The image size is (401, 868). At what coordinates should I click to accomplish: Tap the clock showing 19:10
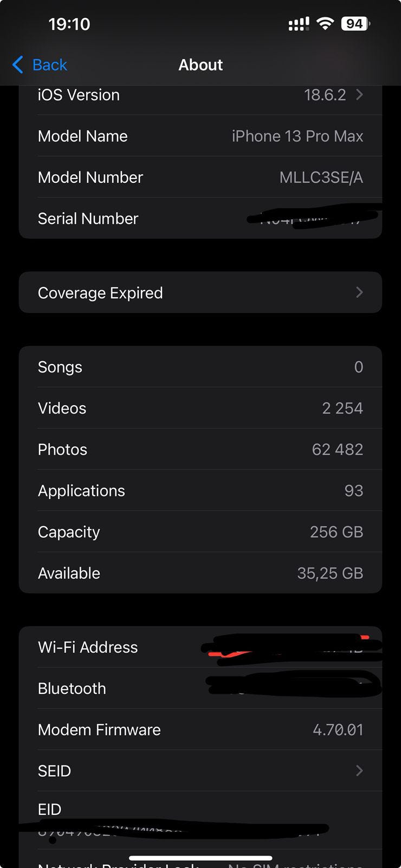tap(69, 24)
